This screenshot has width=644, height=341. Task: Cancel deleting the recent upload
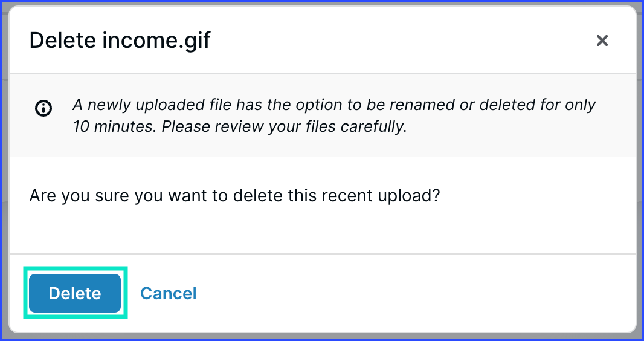pyautogui.click(x=169, y=293)
